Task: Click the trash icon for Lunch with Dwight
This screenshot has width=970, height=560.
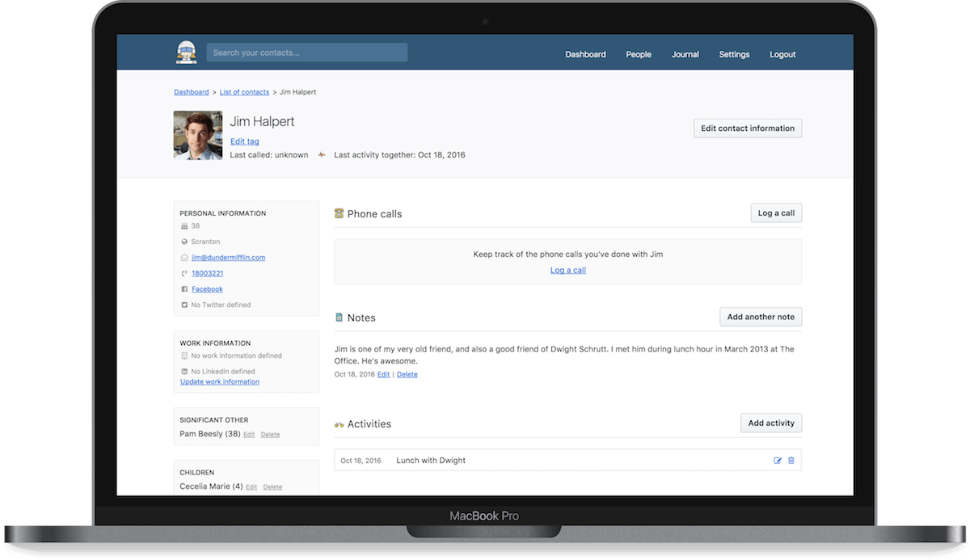Action: point(791,461)
